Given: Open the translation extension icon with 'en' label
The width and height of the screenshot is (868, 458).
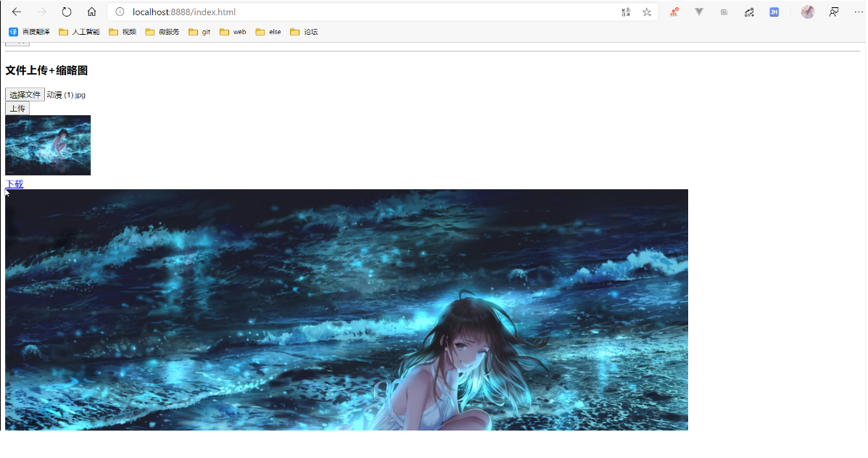Looking at the screenshot, I should click(x=749, y=12).
